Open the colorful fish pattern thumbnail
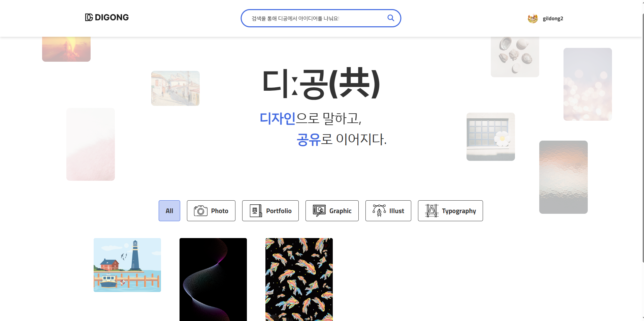Viewport: 644px width, 321px height. pyautogui.click(x=299, y=279)
